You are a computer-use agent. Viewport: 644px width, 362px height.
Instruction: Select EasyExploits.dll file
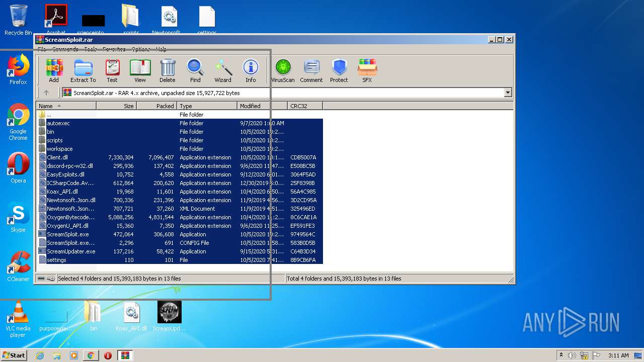[180, 174]
